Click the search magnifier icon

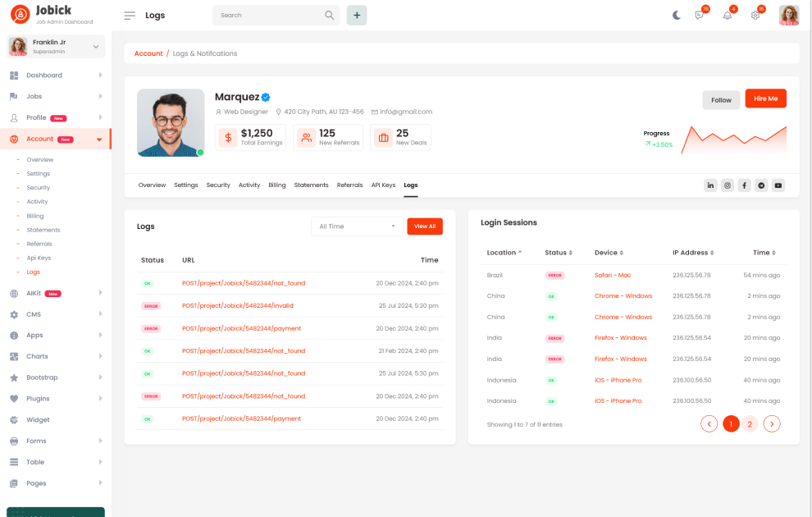(330, 16)
